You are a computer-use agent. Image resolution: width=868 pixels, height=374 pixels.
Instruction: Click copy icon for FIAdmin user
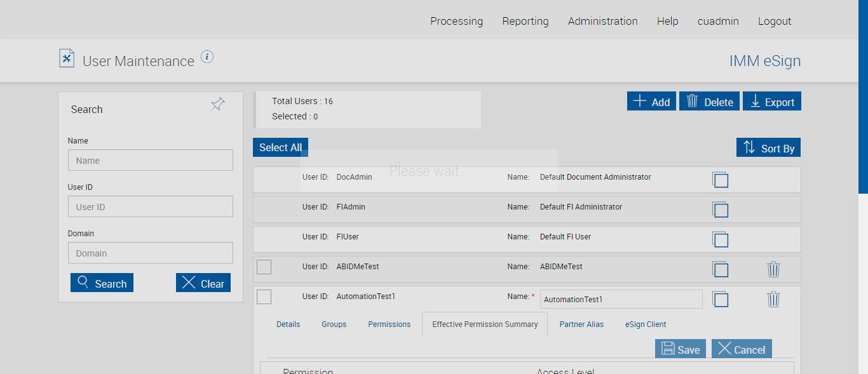point(720,210)
